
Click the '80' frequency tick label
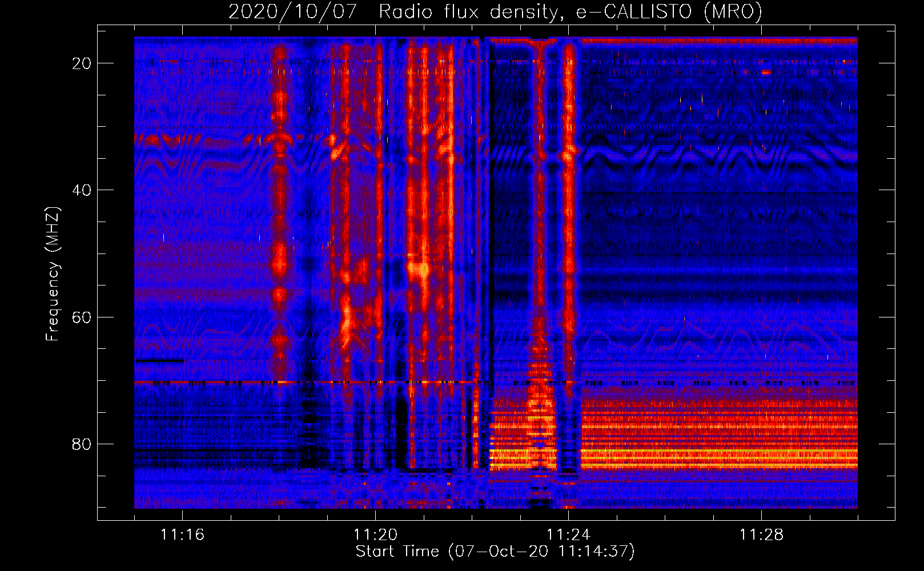(x=82, y=444)
